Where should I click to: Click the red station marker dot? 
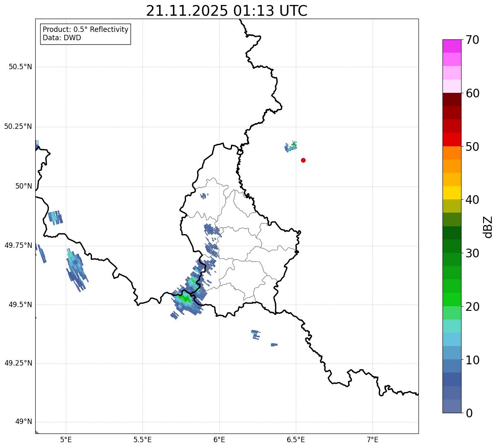pos(303,160)
